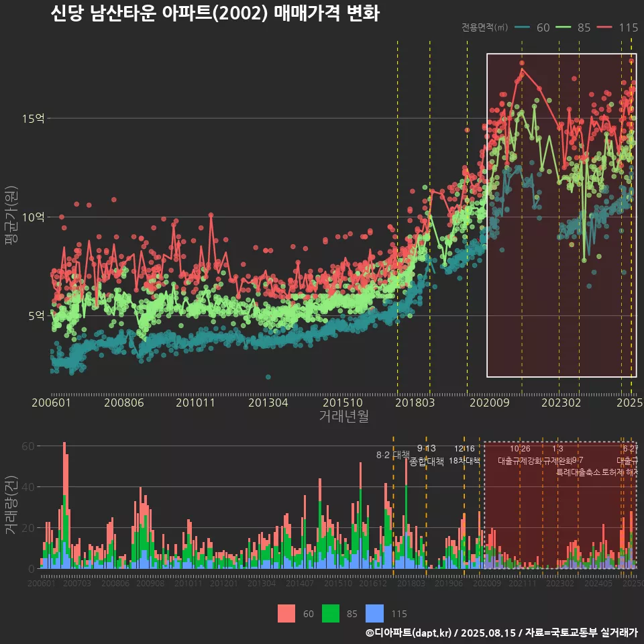Viewport: 644px width, 644px height.
Task: Click the 8·2 대책 annotation
Action: click(x=393, y=455)
